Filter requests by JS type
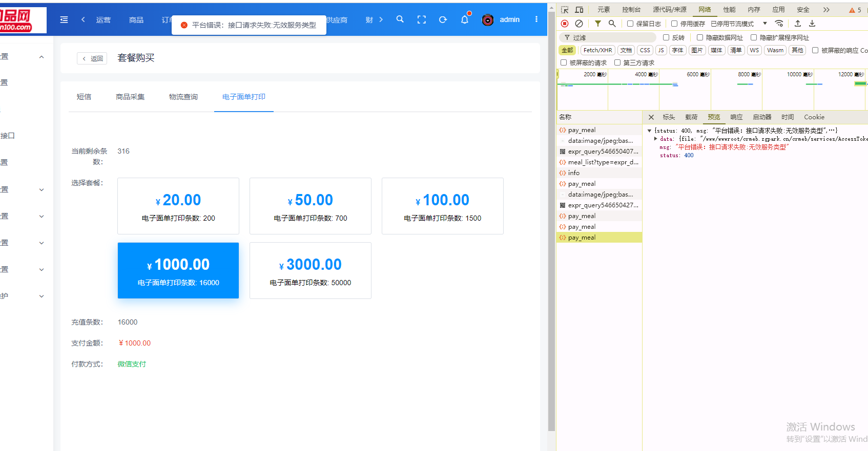The image size is (868, 451). point(661,50)
